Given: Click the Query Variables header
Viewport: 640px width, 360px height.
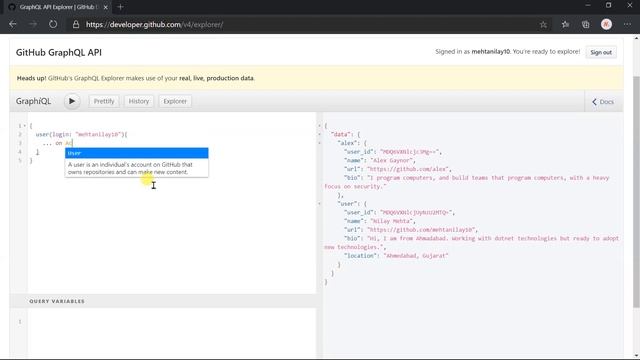Looking at the screenshot, I should point(163,301).
